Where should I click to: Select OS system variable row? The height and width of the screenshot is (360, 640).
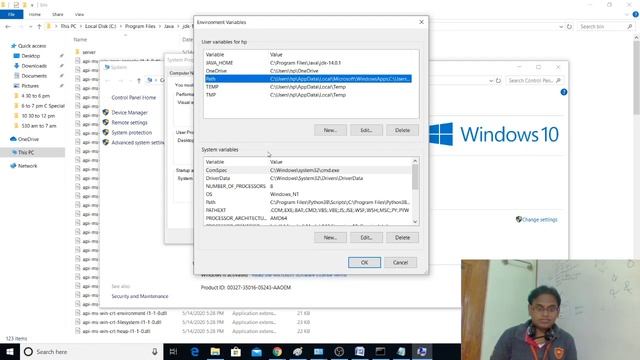pos(308,194)
